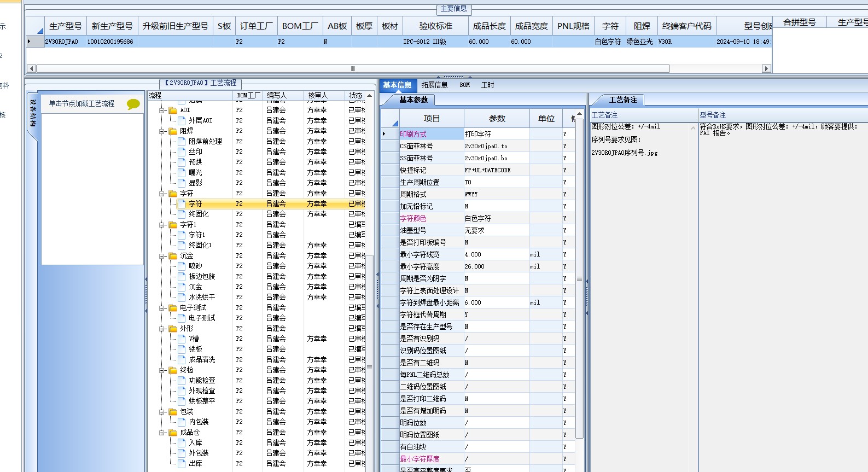Click the horizontal scrollbar thumb in top grid

click(x=353, y=68)
